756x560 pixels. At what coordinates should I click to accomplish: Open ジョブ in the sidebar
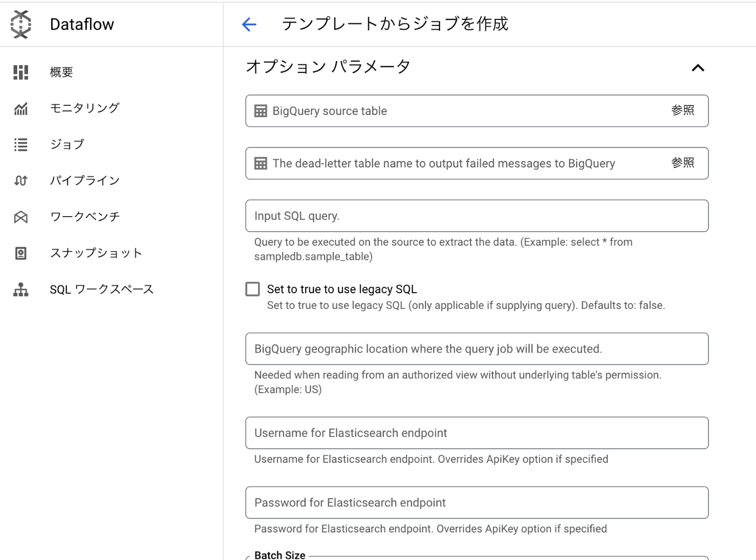point(111,144)
